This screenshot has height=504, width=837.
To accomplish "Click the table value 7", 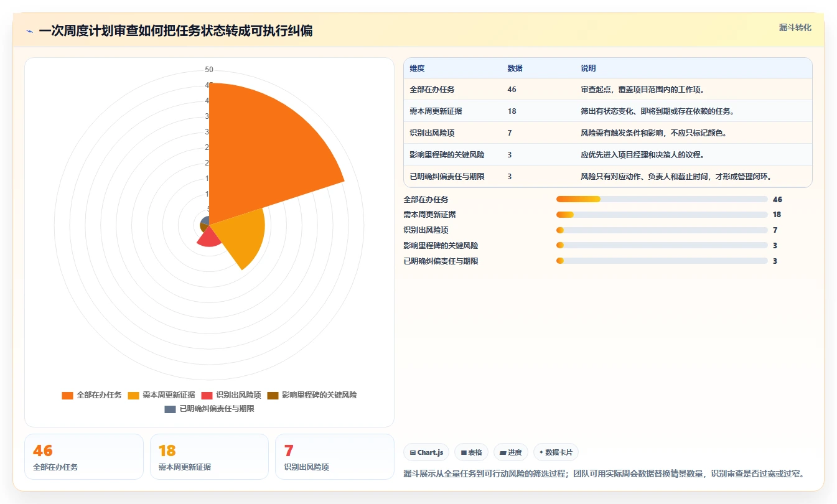I will [510, 133].
